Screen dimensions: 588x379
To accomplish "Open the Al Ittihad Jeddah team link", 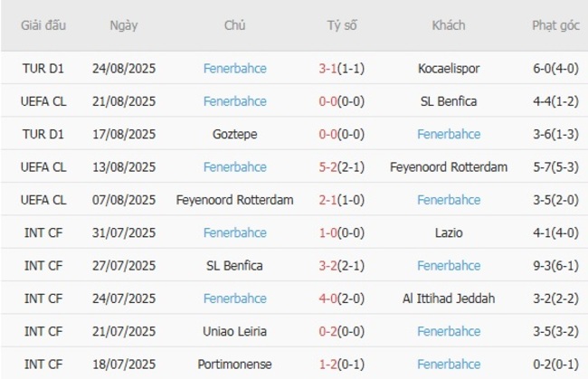I will [449, 298].
